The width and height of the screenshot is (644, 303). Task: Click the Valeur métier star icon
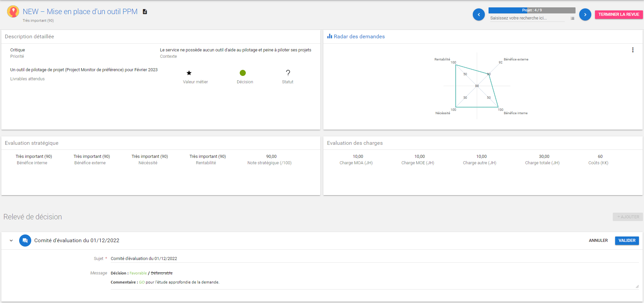tap(189, 73)
